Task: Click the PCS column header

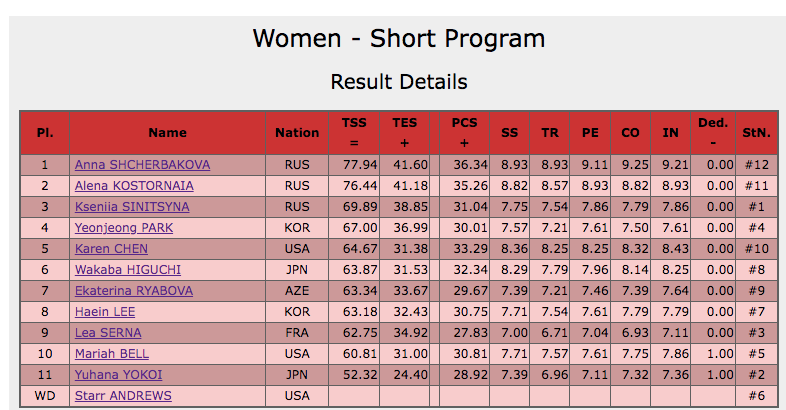Action: tap(464, 132)
